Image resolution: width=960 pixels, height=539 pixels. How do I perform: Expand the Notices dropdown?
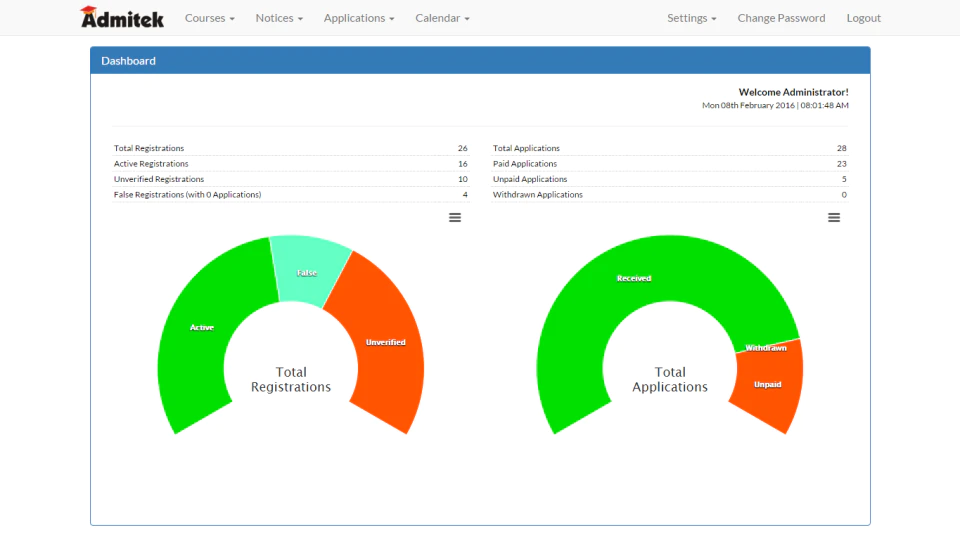(279, 18)
